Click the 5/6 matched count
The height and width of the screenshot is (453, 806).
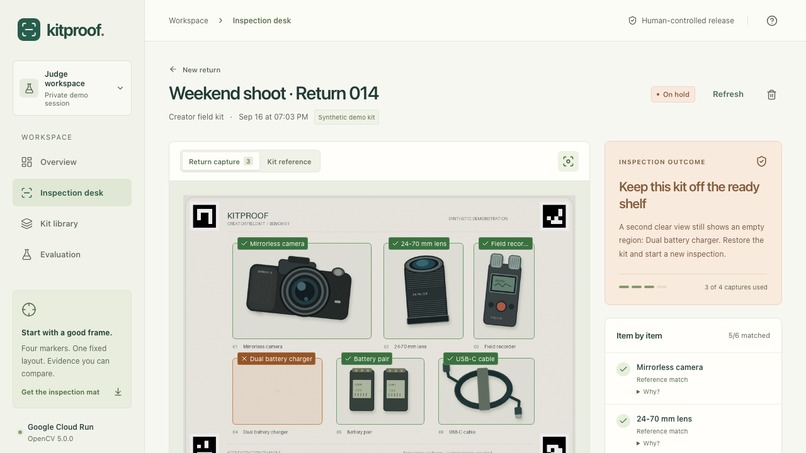(749, 335)
